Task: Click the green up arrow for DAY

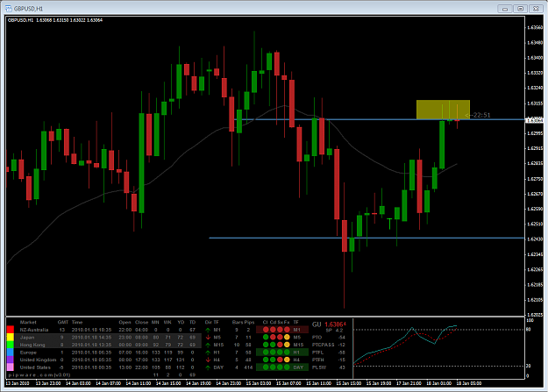Action: [x=209, y=367]
